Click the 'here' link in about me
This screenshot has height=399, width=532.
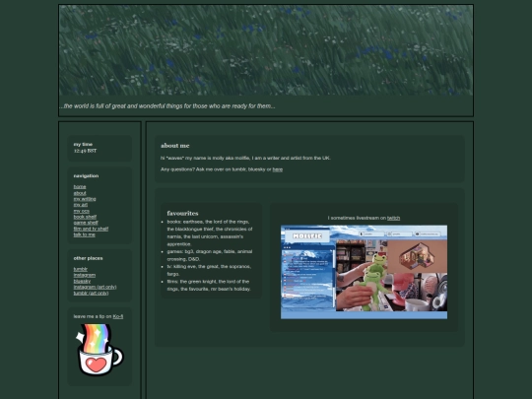coord(278,169)
